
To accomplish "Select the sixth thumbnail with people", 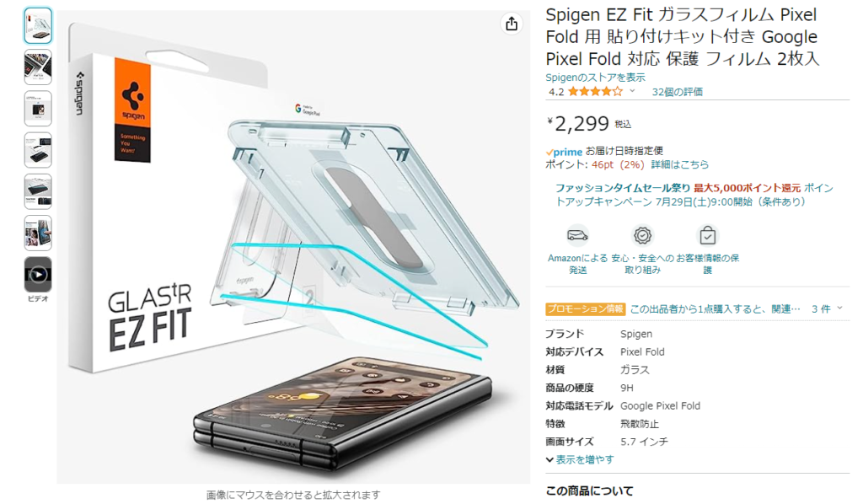I will (x=38, y=233).
